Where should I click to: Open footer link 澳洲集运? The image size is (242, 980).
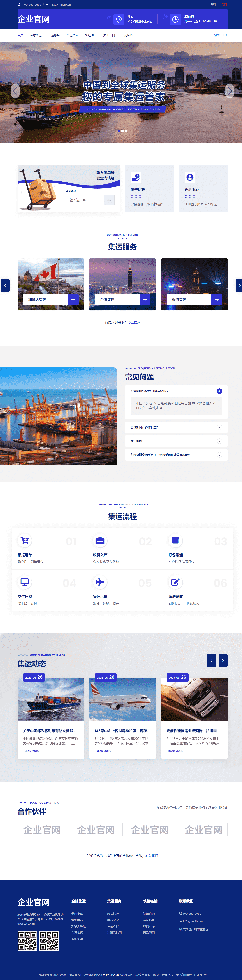pyautogui.click(x=77, y=920)
